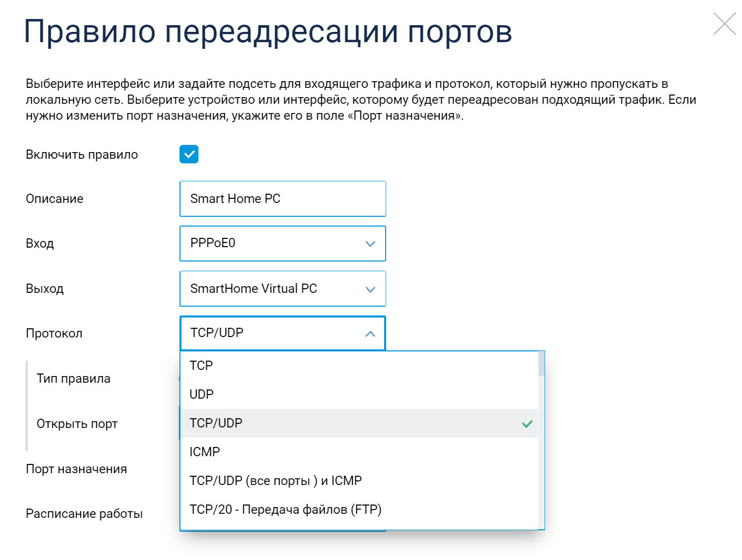This screenshot has height=560, width=742.
Task: Click the chevron arrow in Выход field
Action: coord(370,289)
